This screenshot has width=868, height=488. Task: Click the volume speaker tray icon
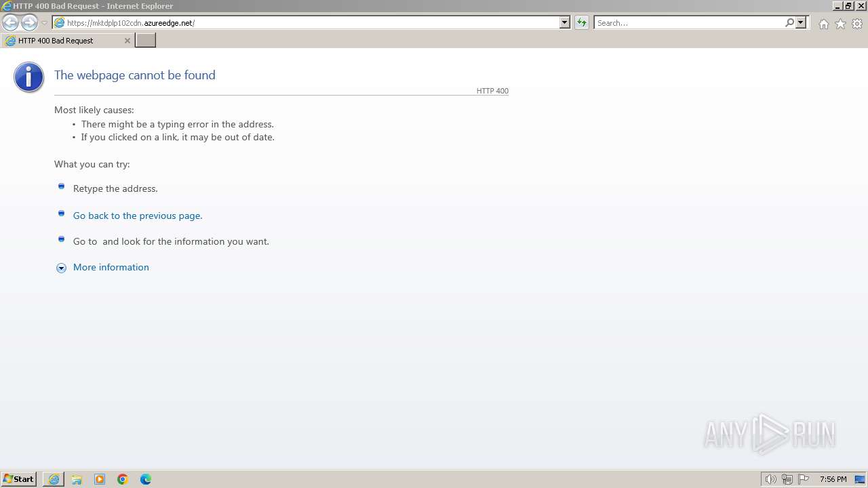coord(770,479)
